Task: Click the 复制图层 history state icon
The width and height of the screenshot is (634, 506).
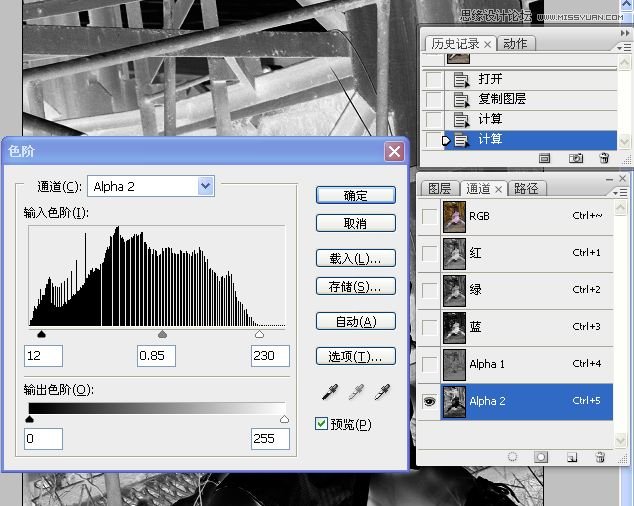Action: (461, 99)
